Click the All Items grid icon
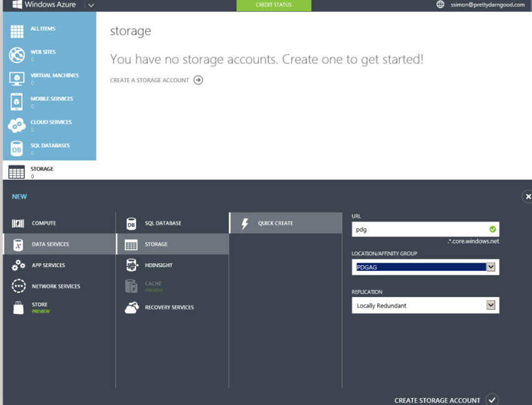This screenshot has width=532, height=405. [17, 31]
